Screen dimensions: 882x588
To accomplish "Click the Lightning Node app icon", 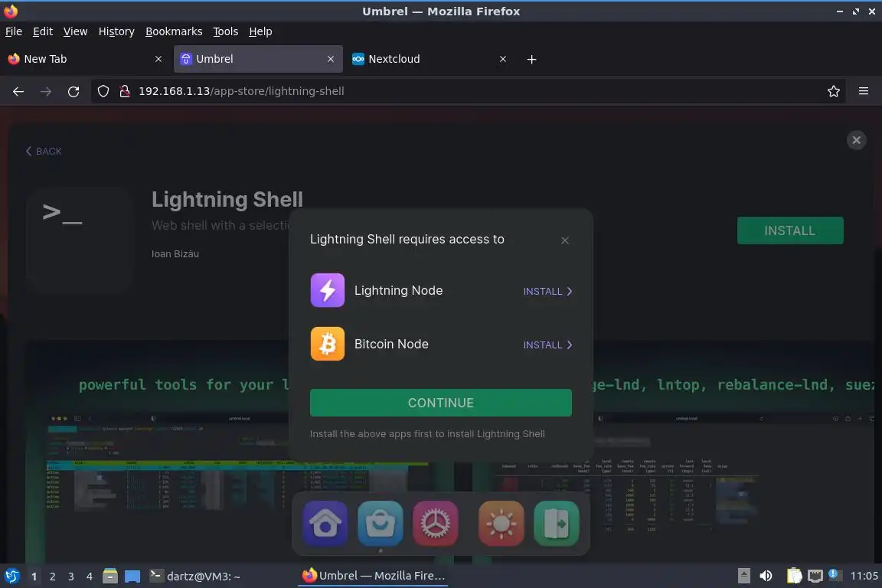I will click(x=328, y=290).
